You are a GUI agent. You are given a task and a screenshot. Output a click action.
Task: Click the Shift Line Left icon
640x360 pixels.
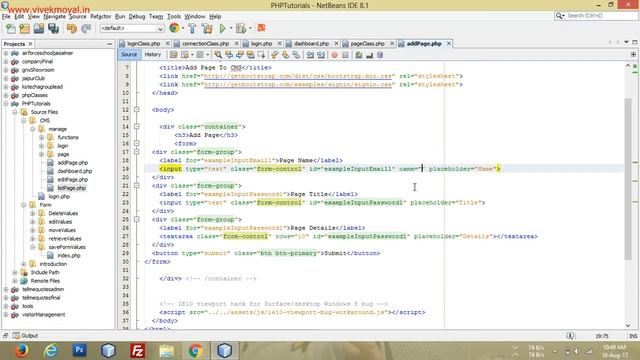(310, 55)
